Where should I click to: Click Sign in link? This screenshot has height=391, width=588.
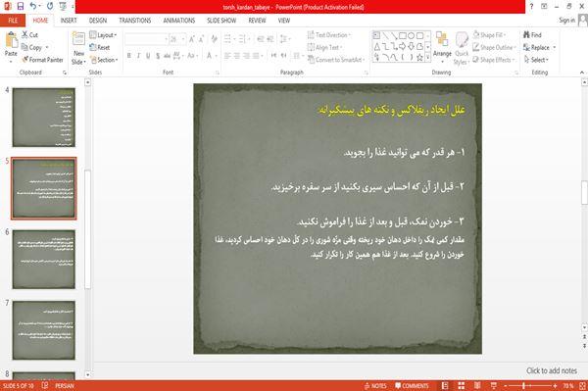point(566,21)
